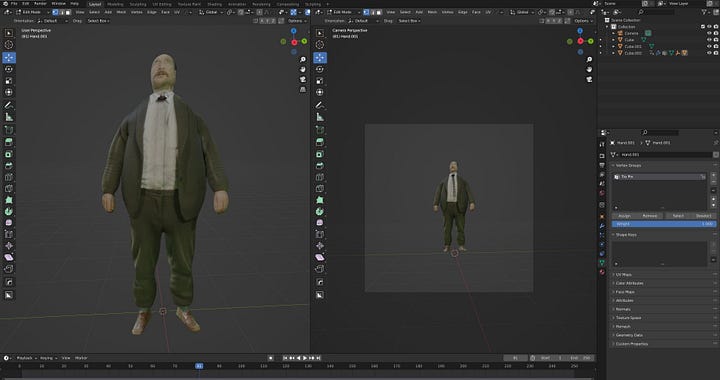Image resolution: width=720 pixels, height=380 pixels.
Task: Select the Spin tool in left viewport
Action: pyautogui.click(x=9, y=212)
